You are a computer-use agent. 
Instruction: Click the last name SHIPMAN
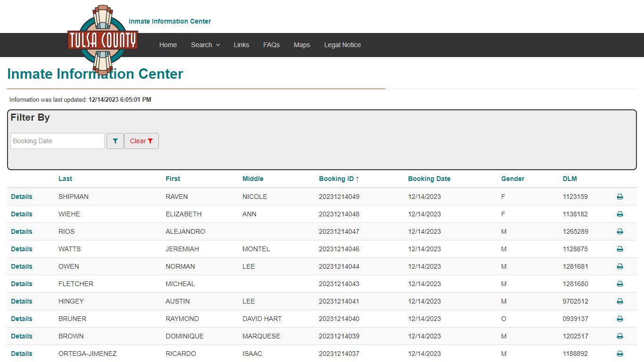[x=74, y=197]
